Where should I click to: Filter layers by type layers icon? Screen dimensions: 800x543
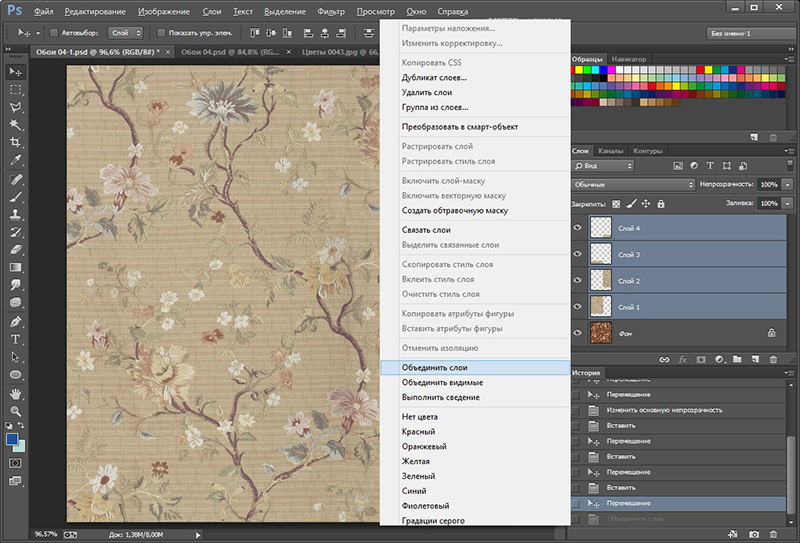(710, 166)
